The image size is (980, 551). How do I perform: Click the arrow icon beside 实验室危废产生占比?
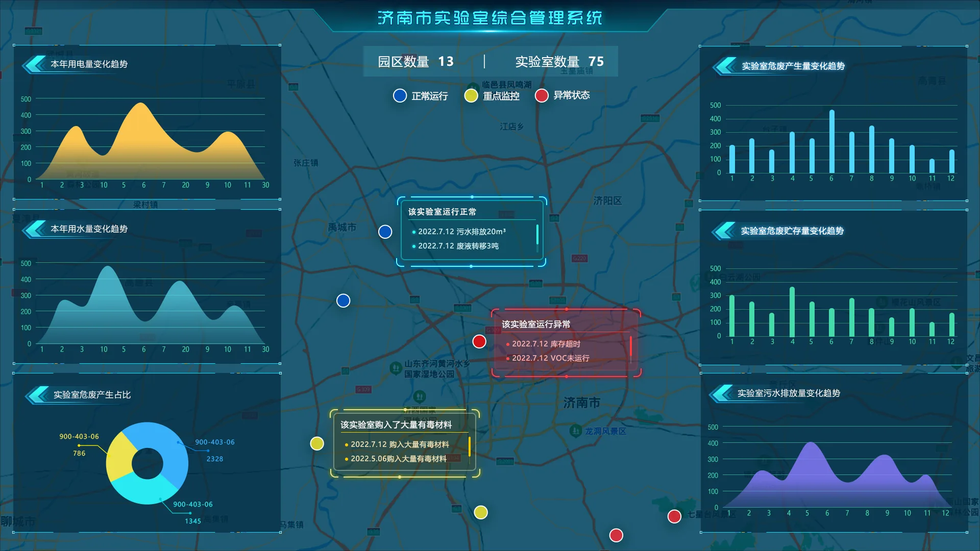38,395
